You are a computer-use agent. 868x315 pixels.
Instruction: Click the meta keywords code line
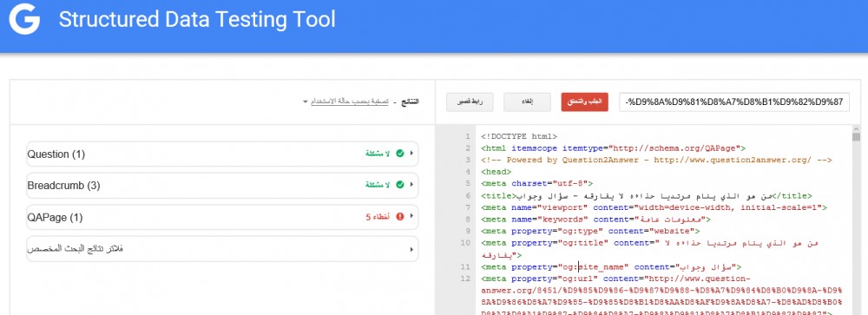595,220
